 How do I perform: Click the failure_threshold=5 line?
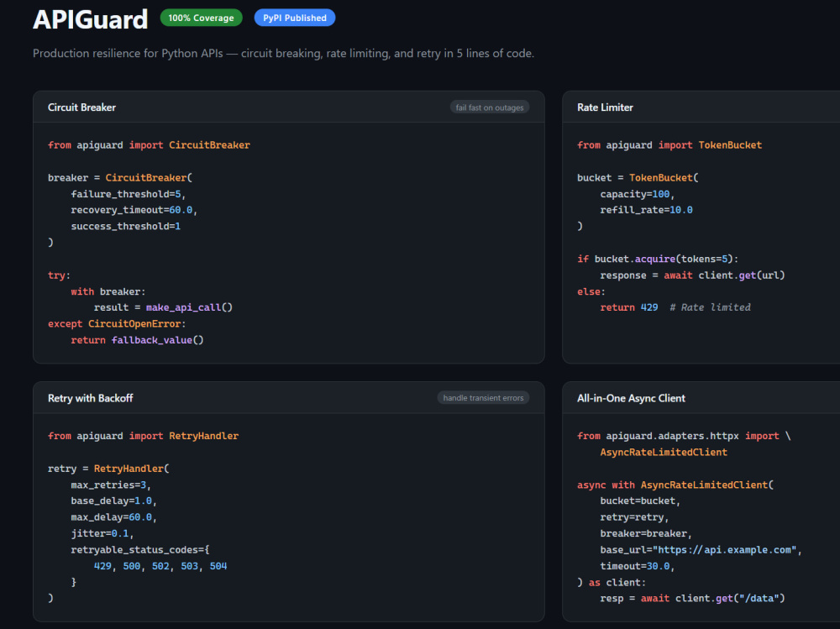pyautogui.click(x=128, y=194)
